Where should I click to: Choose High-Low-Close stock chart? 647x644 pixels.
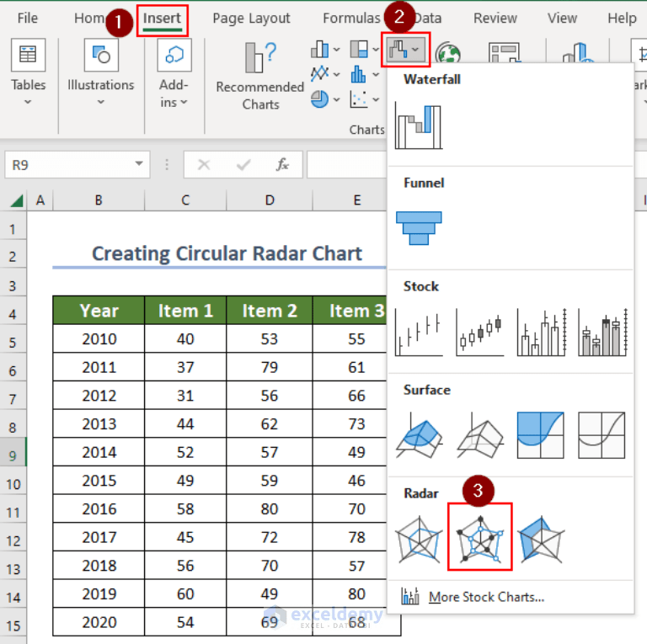419,332
